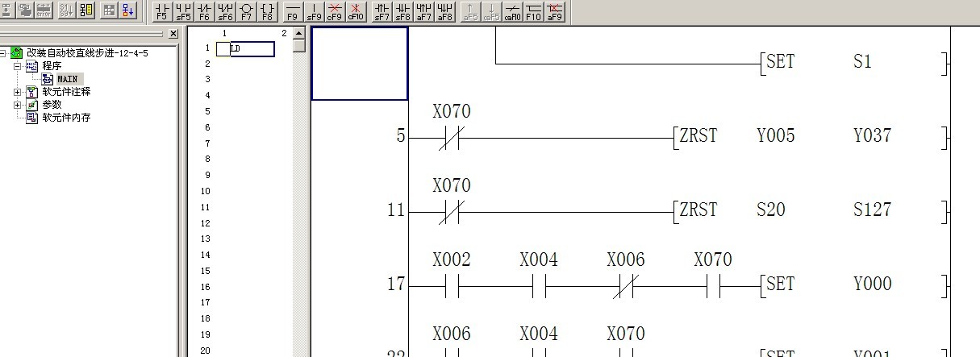Image resolution: width=980 pixels, height=357 pixels.
Task: Close the project tree panel
Action: [x=173, y=34]
